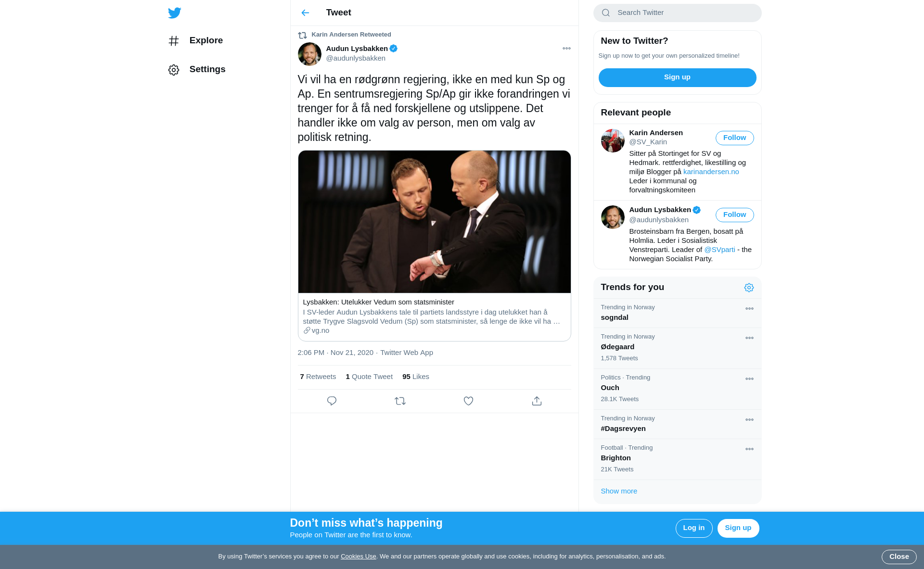
Task: Open the Explore menu item
Action: [206, 40]
